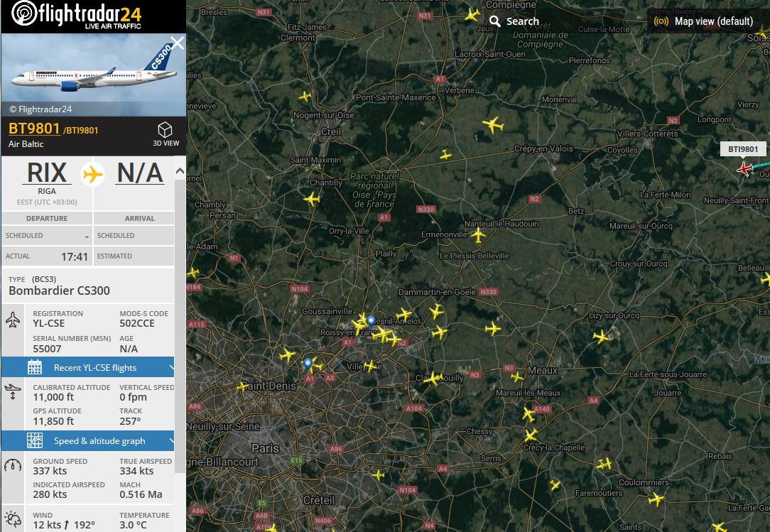This screenshot has height=532, width=770.
Task: Click the calendar icon in Recent flights bar
Action: [34, 367]
